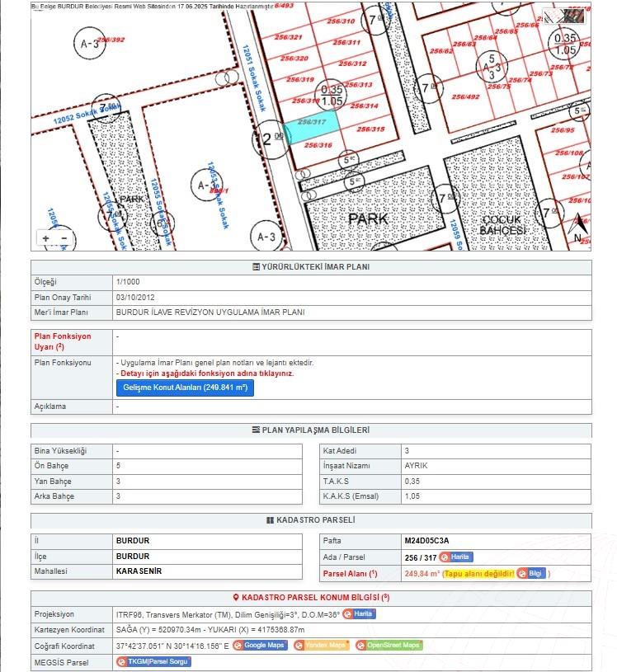Screen dimensions: 617x672
Task: Select İnşaat Nizamı value AYRIK
Action: pyautogui.click(x=416, y=465)
